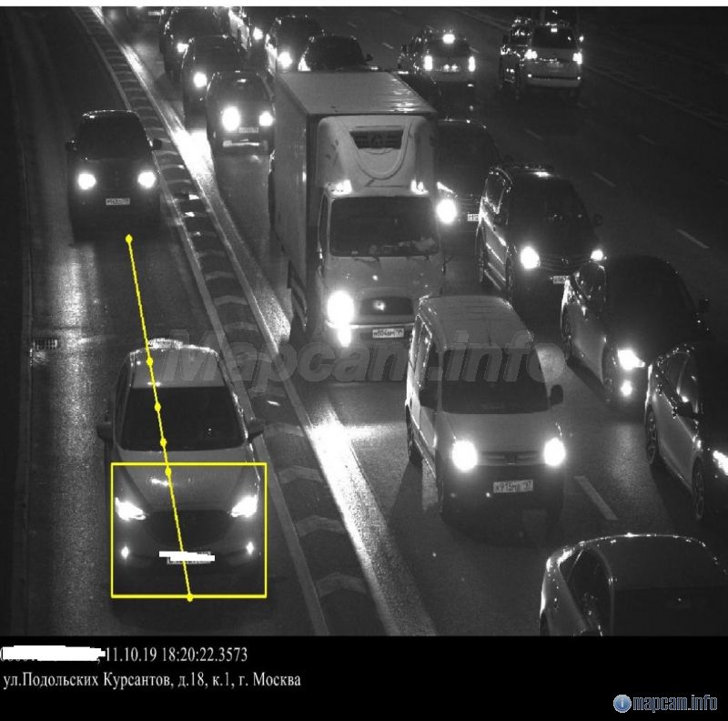Click the license plate on the white box truck
728x721 pixels.
388,332
